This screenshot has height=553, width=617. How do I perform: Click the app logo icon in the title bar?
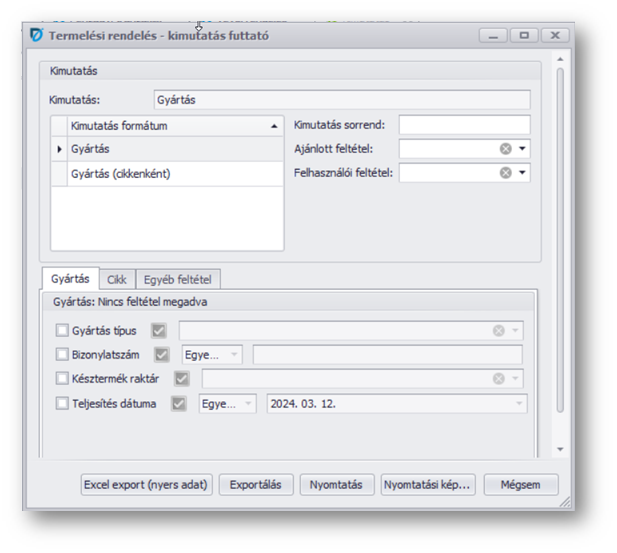[x=37, y=35]
